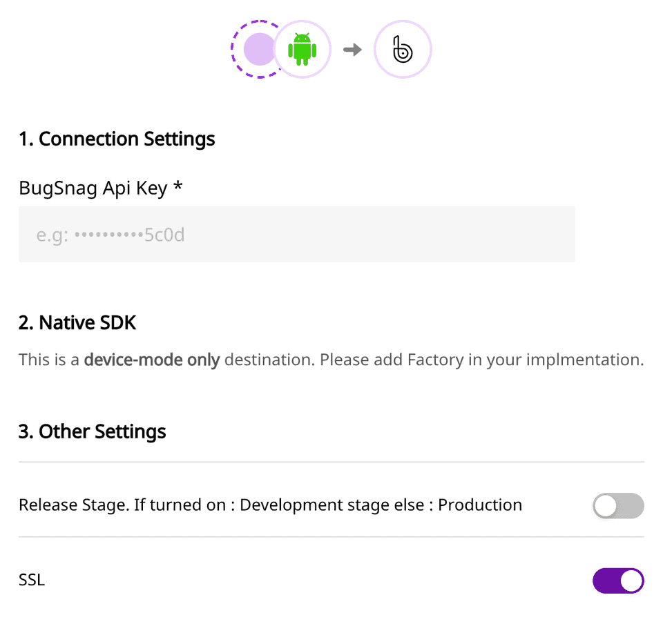The width and height of the screenshot is (663, 644).
Task: Click the Other Settings section header
Action: 92,431
